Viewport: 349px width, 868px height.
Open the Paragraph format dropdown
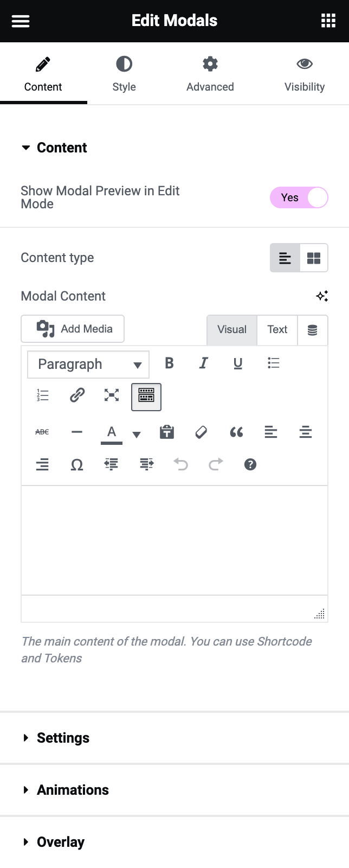pos(88,365)
